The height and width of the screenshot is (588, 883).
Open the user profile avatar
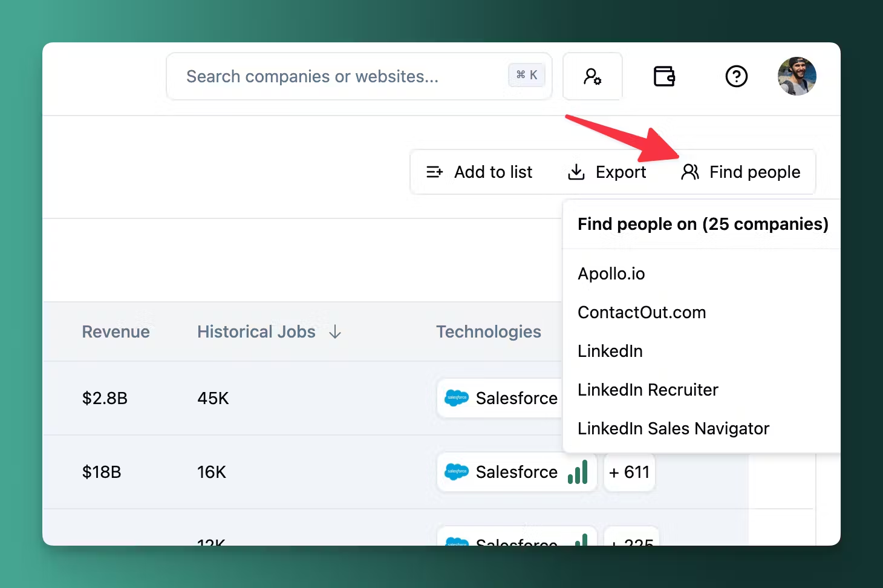797,76
